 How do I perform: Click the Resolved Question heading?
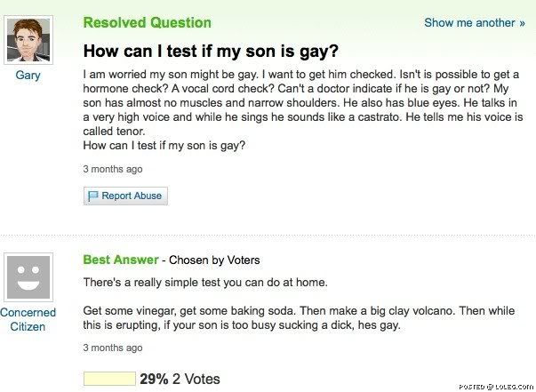click(147, 23)
